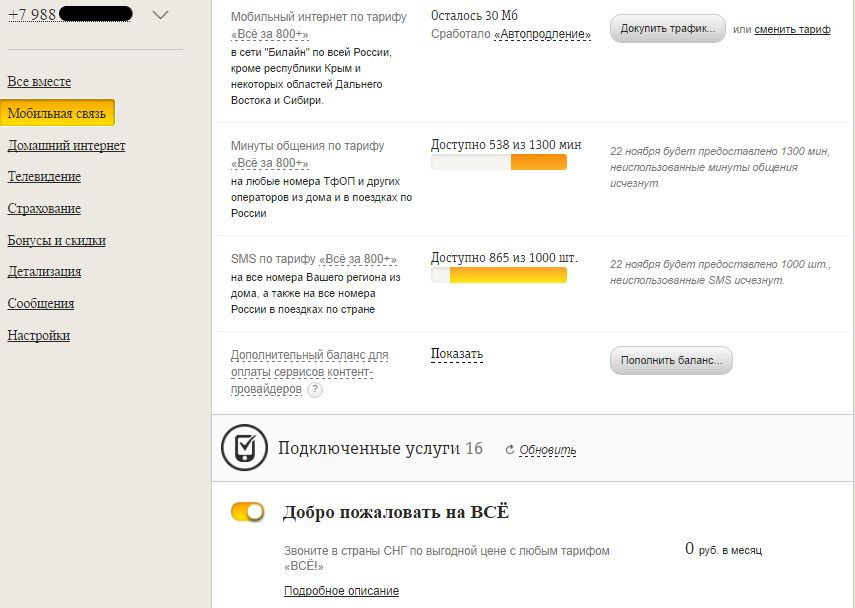Screen dimensions: 855x608
Task: Click the Добро пожаловать на ВСЁ title
Action: [x=396, y=513]
